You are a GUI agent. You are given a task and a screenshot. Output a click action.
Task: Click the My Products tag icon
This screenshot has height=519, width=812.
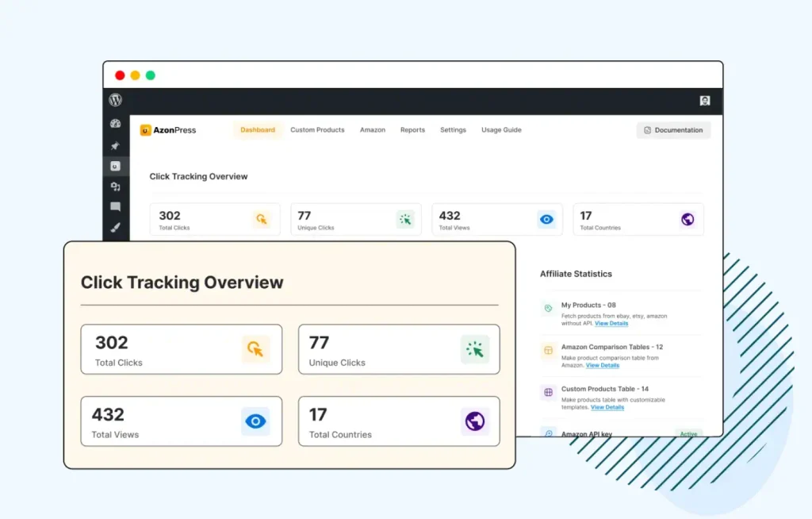pos(549,308)
